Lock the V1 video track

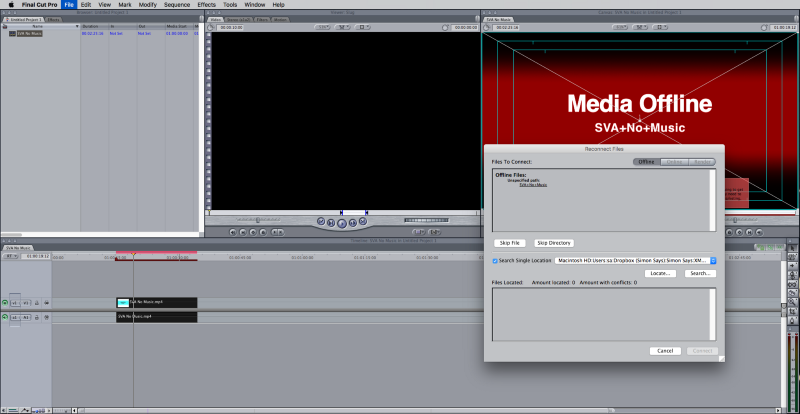[x=37, y=303]
